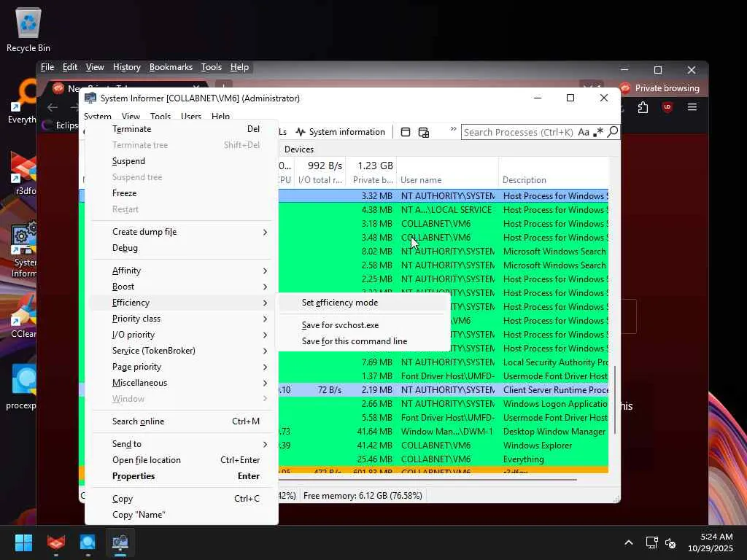Click Set efficiency mode
This screenshot has height=560, width=747.
click(363, 303)
